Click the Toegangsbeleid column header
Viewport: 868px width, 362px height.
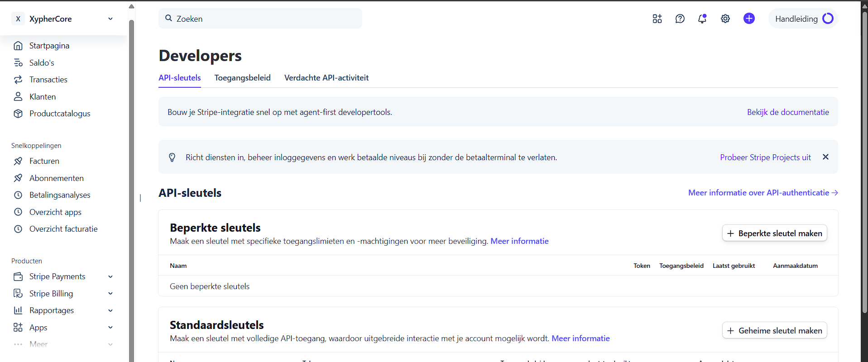[681, 266]
